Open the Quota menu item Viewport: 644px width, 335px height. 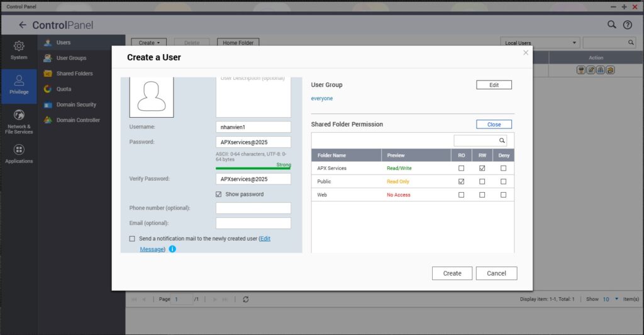pyautogui.click(x=81, y=89)
